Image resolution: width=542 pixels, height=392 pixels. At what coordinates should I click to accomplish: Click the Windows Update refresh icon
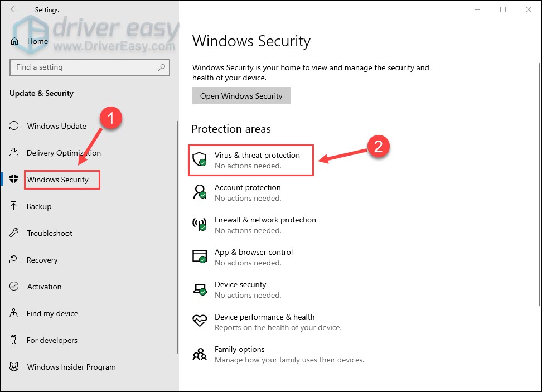(14, 126)
